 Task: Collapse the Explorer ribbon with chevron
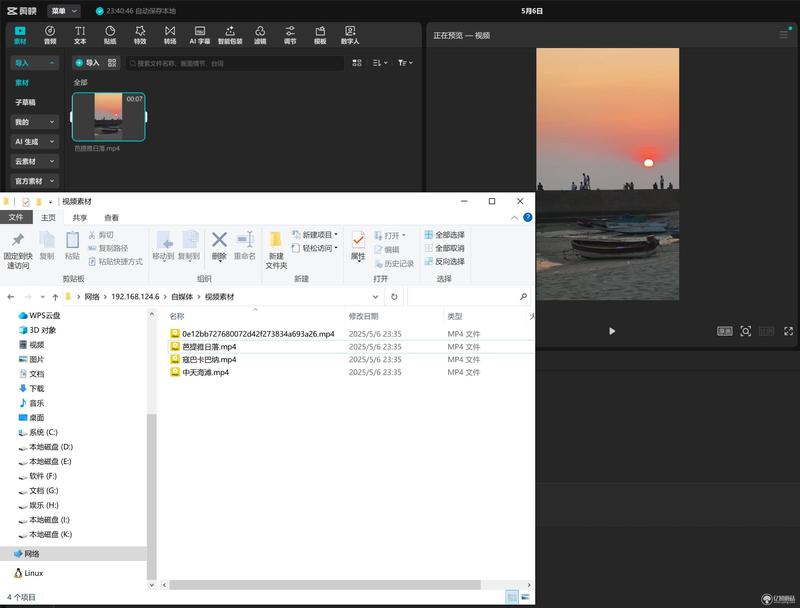[x=514, y=218]
